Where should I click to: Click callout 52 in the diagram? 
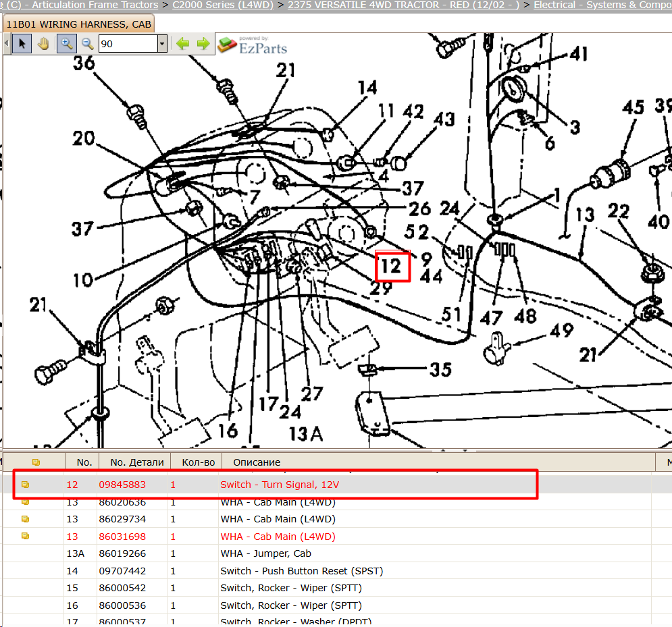(417, 232)
